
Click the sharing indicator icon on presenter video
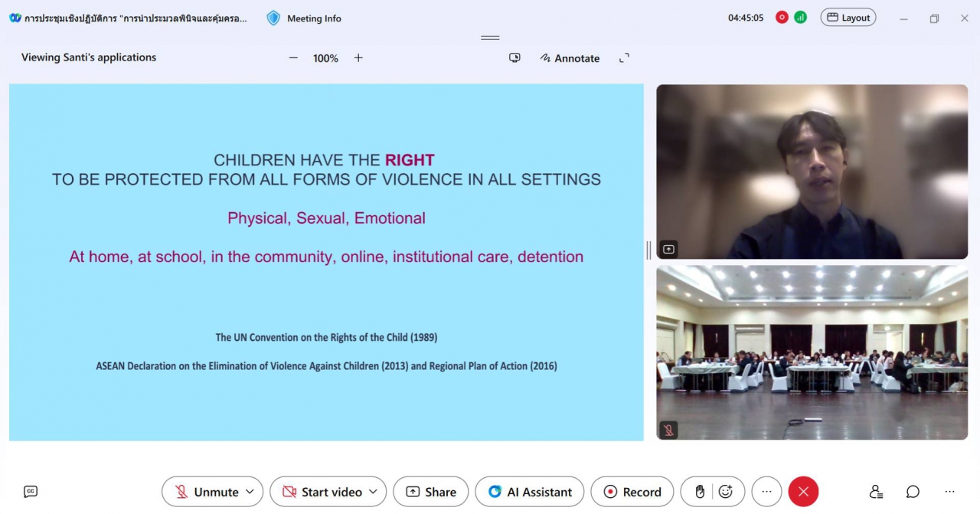(668, 249)
